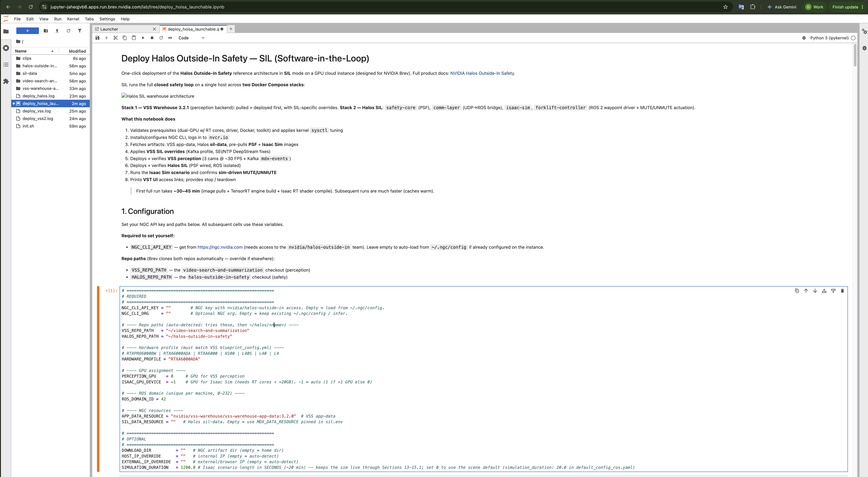Create a new folder in file browser
This screenshot has width=868, height=477.
click(x=46, y=31)
